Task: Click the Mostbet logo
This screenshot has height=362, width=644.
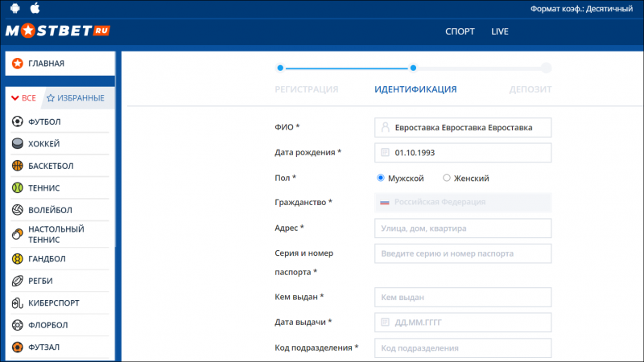Action: pyautogui.click(x=58, y=31)
